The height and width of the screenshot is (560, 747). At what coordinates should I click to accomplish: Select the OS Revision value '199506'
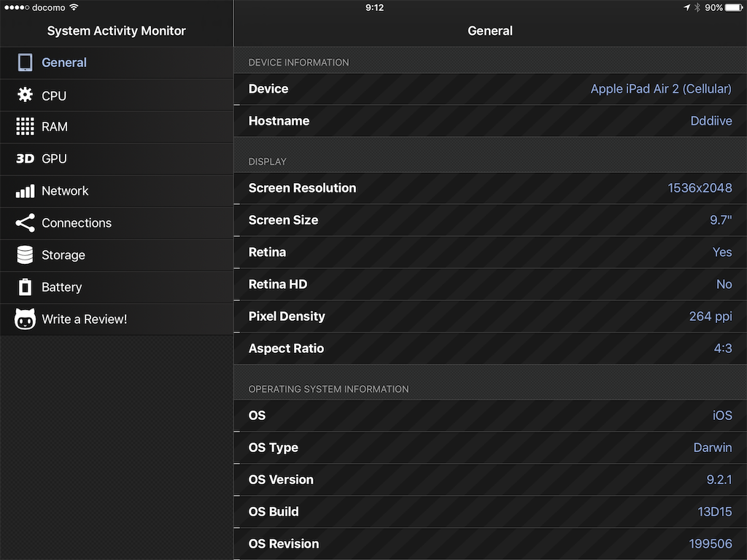711,544
